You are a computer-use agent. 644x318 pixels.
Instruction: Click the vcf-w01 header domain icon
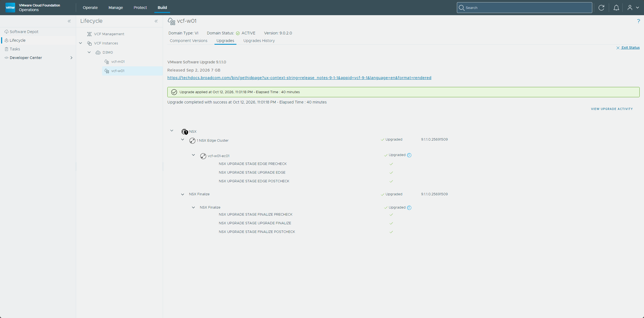(x=171, y=21)
